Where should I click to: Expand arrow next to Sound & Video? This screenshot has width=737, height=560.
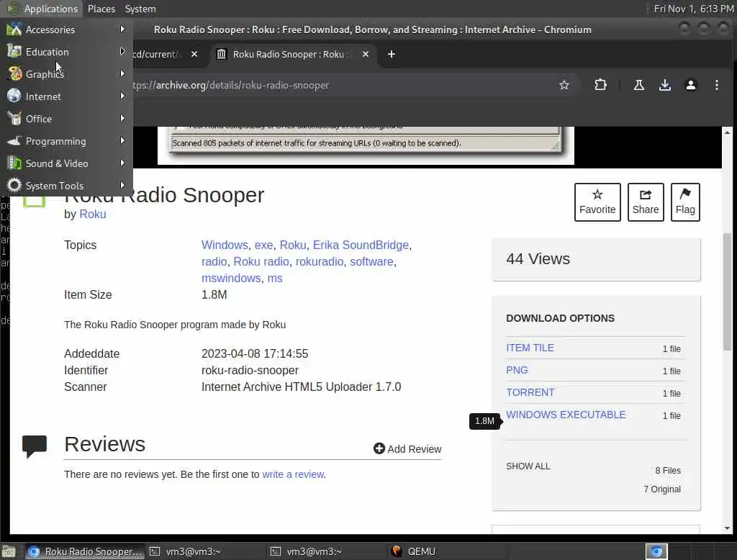click(122, 163)
